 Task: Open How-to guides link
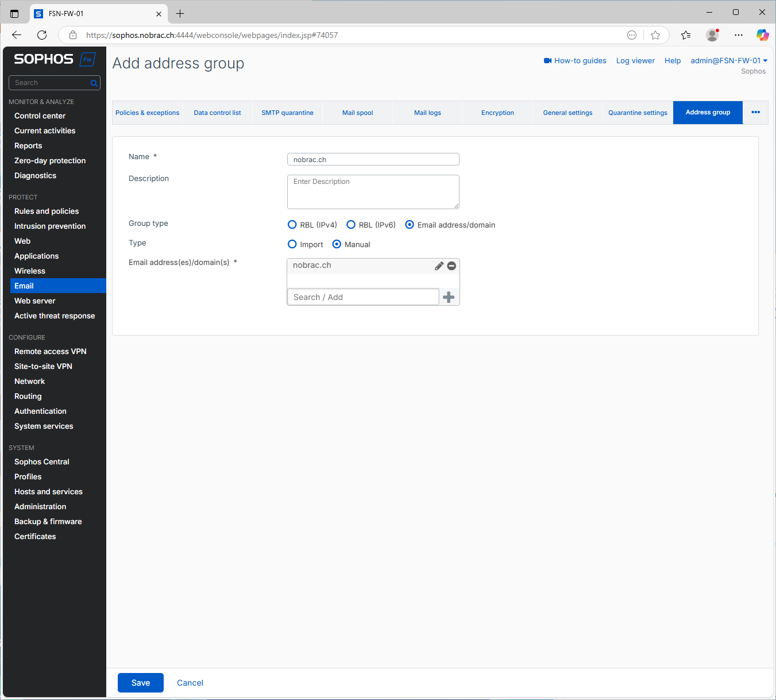click(575, 60)
